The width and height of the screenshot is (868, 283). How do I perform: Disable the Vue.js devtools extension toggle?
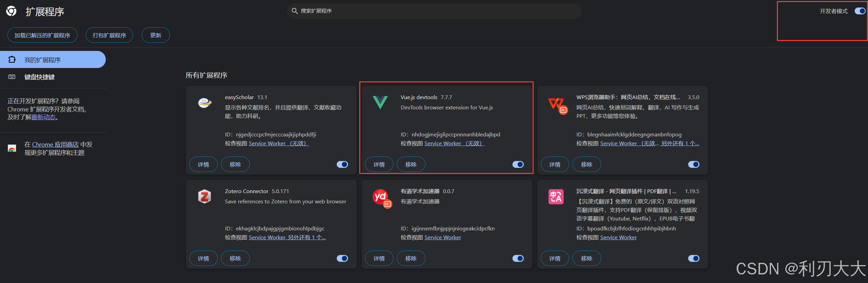(x=518, y=164)
